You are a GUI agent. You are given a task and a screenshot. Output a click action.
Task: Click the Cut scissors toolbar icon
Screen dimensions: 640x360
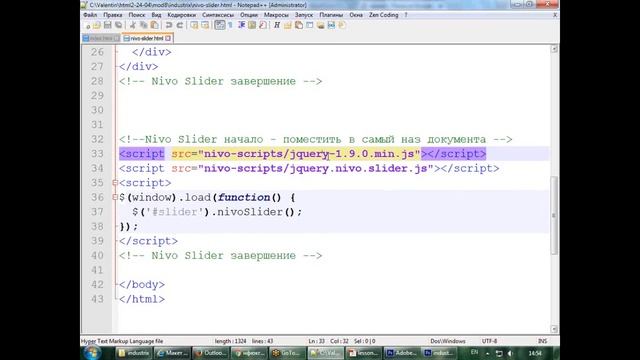[x=133, y=25]
